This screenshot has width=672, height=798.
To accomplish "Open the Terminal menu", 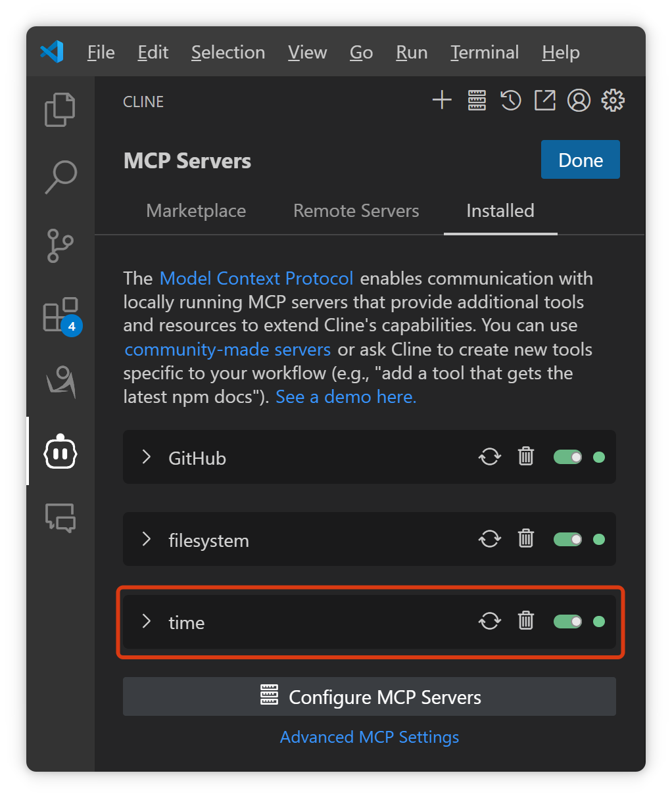I will point(485,53).
